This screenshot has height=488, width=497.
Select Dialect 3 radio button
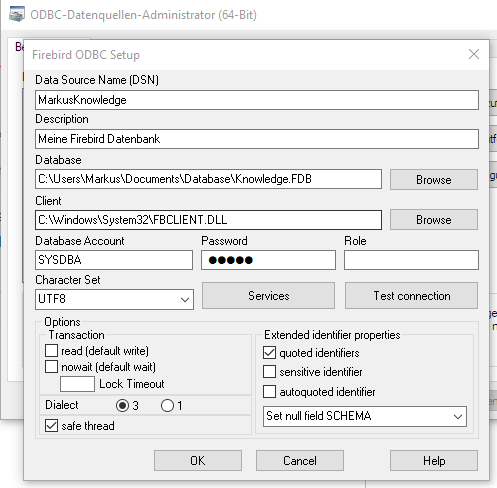pos(122,405)
